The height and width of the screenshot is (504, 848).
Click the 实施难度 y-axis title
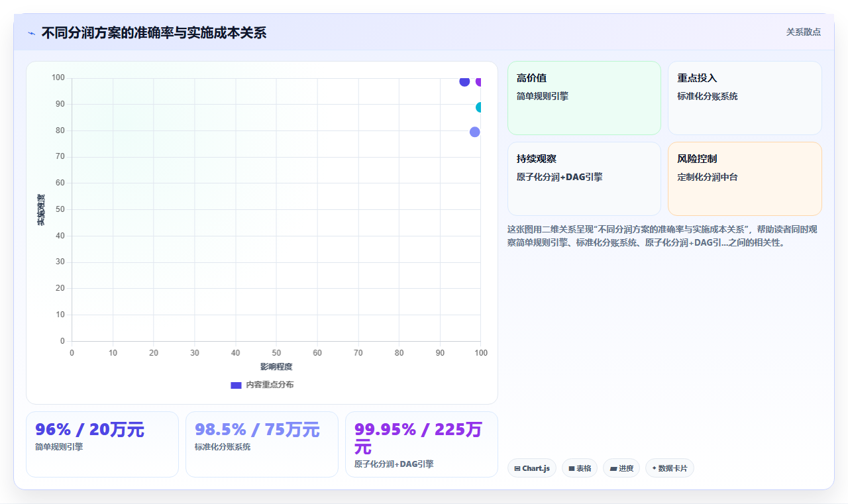[41, 210]
